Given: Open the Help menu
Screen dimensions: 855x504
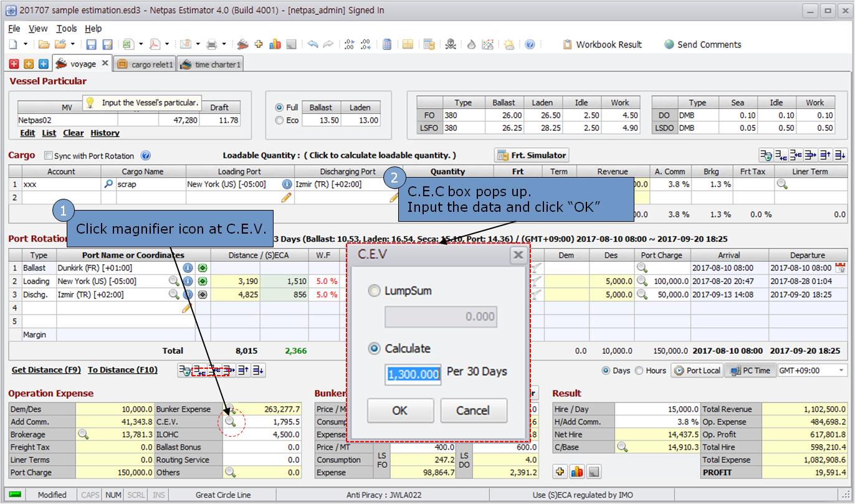Looking at the screenshot, I should pos(93,29).
